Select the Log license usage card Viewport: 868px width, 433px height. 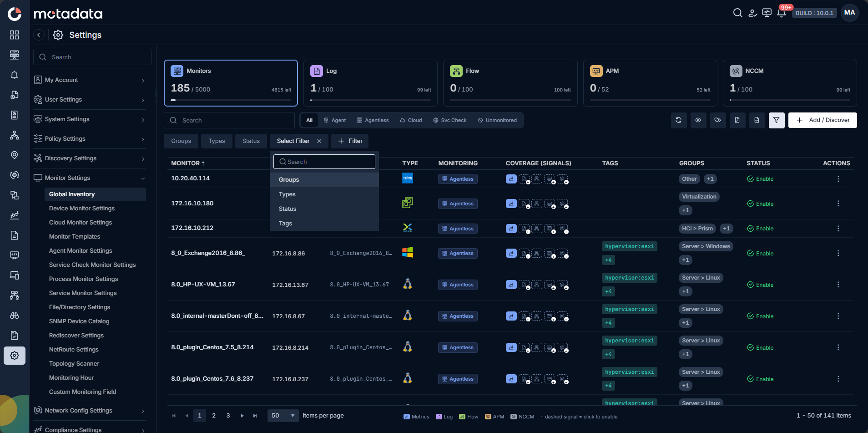point(370,83)
